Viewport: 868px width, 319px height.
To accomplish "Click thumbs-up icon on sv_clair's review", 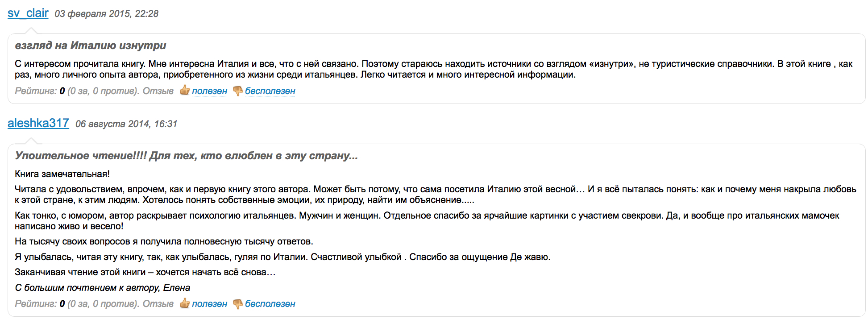I will click(x=184, y=91).
